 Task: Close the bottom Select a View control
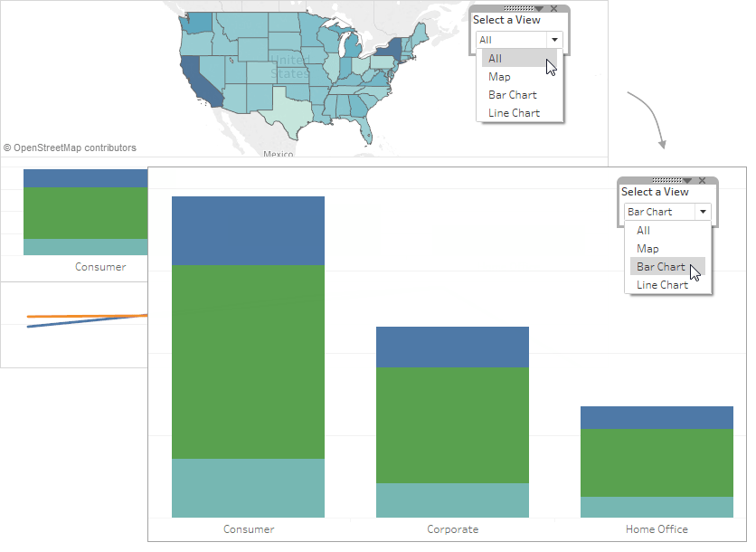click(x=703, y=180)
